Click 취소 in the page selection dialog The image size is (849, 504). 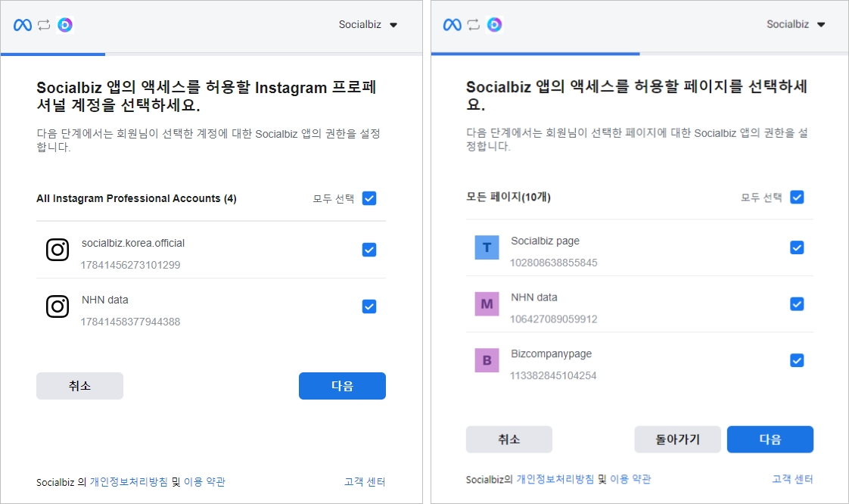508,440
